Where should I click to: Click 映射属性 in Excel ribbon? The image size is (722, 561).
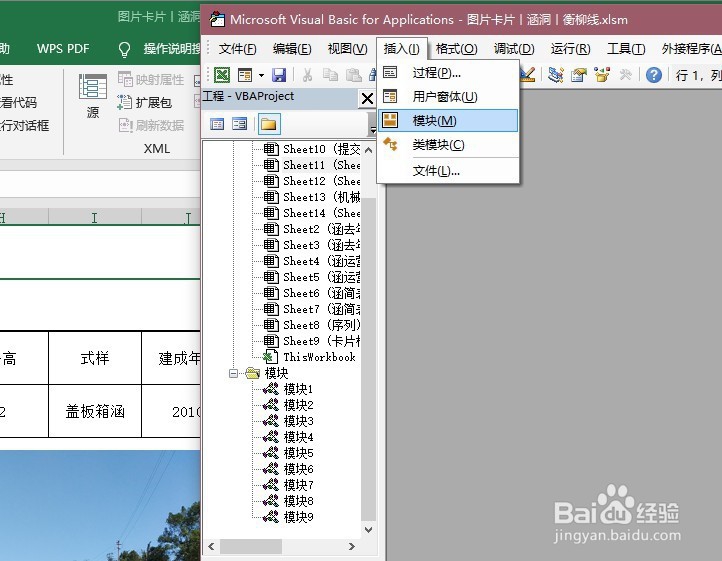pyautogui.click(x=151, y=80)
